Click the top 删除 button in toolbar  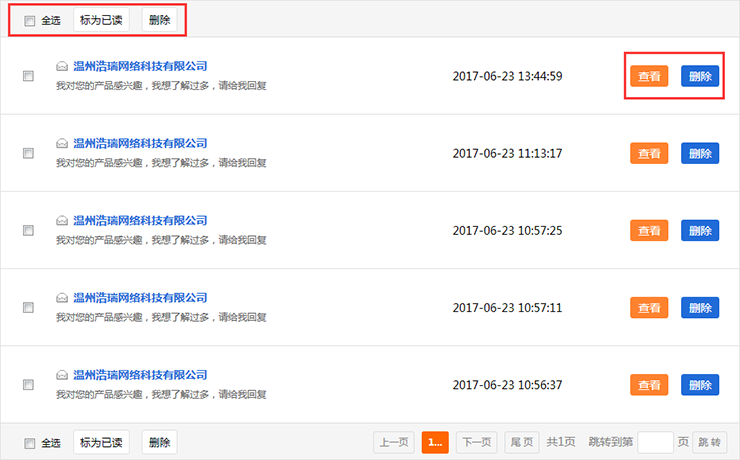pyautogui.click(x=160, y=20)
